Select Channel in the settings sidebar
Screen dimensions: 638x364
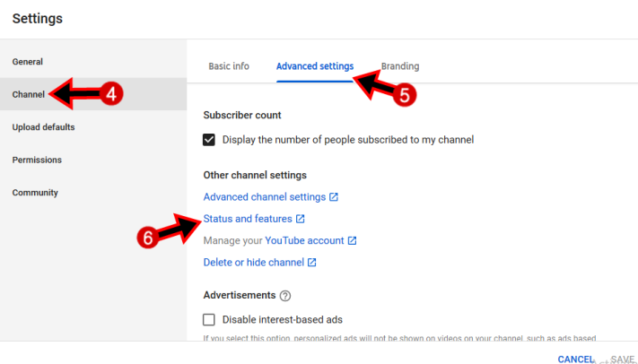29,94
